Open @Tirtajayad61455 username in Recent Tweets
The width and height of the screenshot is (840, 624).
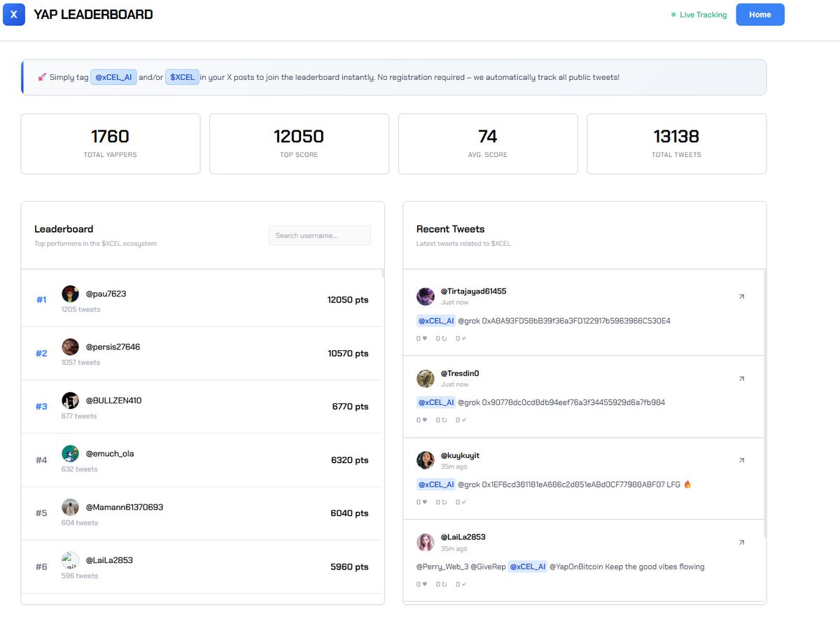pyautogui.click(x=473, y=291)
